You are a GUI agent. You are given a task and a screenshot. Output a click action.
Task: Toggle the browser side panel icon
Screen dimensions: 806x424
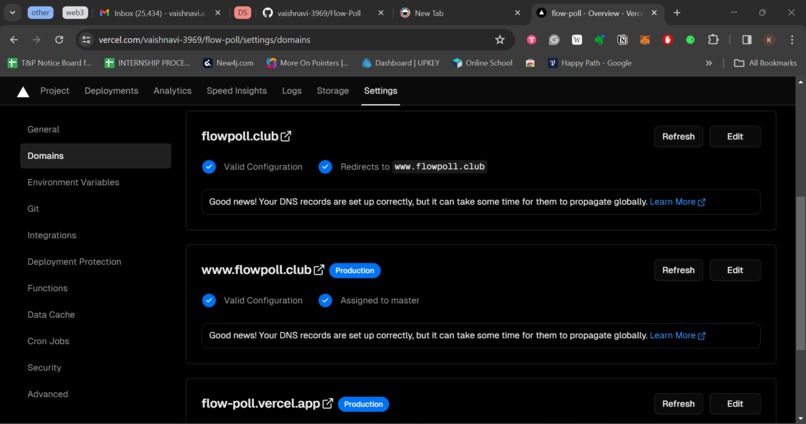[746, 40]
